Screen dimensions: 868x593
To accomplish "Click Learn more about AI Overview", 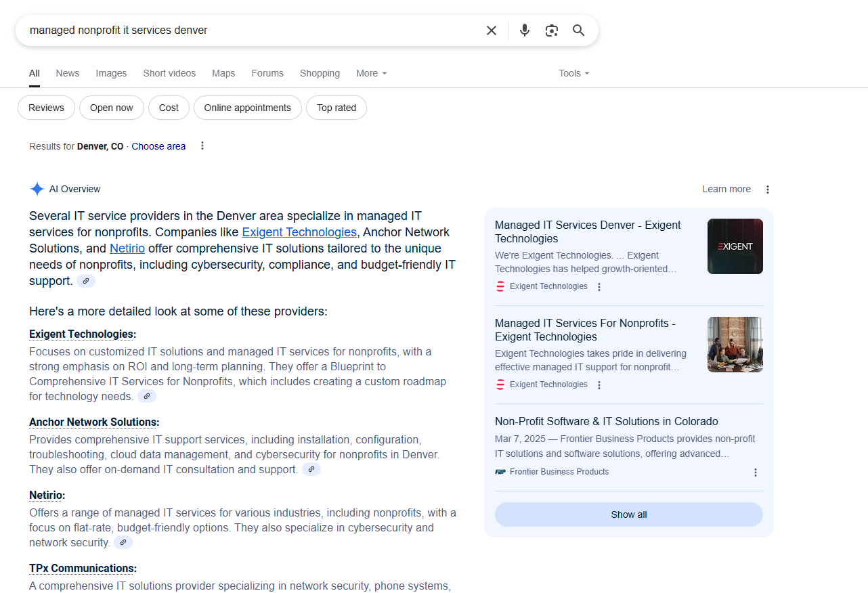I will coord(726,189).
